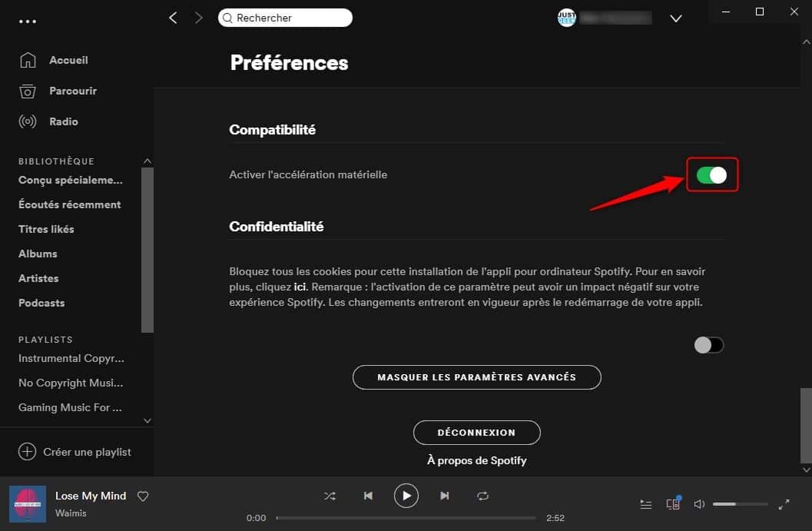Open the No Copyright Musi... playlist
812x531 pixels.
point(71,383)
